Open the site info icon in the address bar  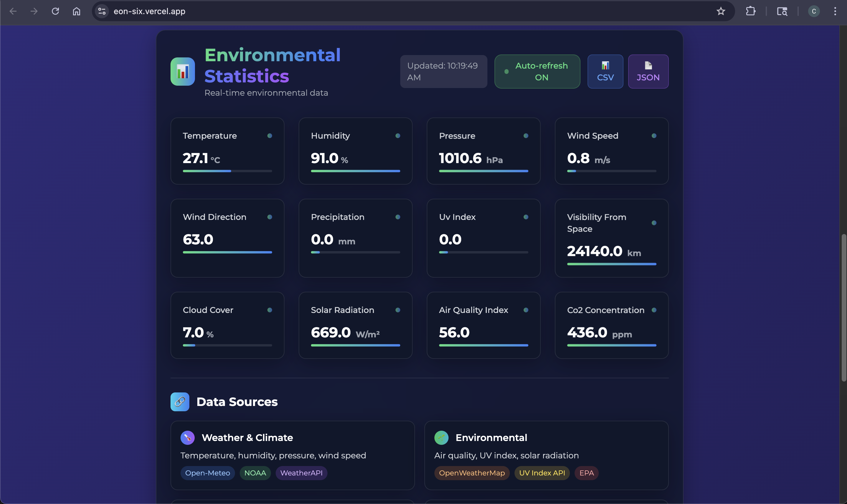pos(102,11)
